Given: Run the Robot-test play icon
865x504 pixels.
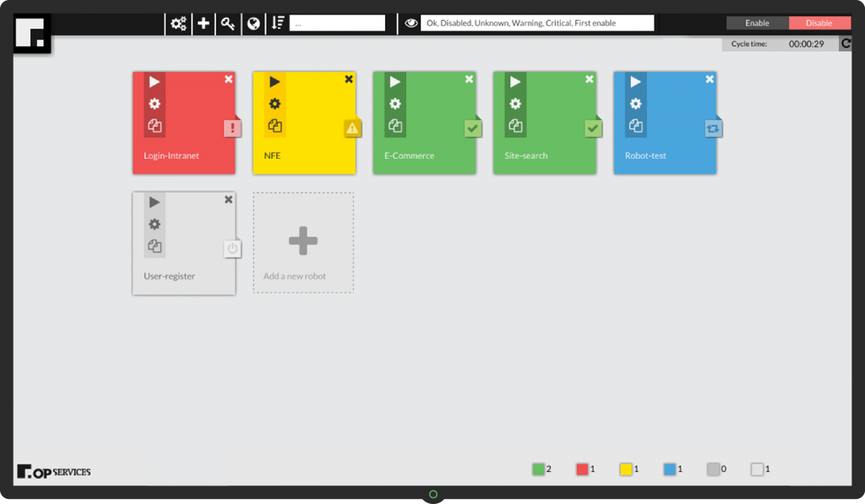Looking at the screenshot, I should [635, 82].
